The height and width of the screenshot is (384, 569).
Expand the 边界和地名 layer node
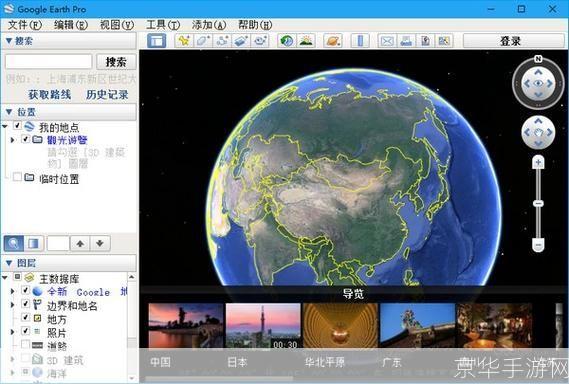coord(12,305)
